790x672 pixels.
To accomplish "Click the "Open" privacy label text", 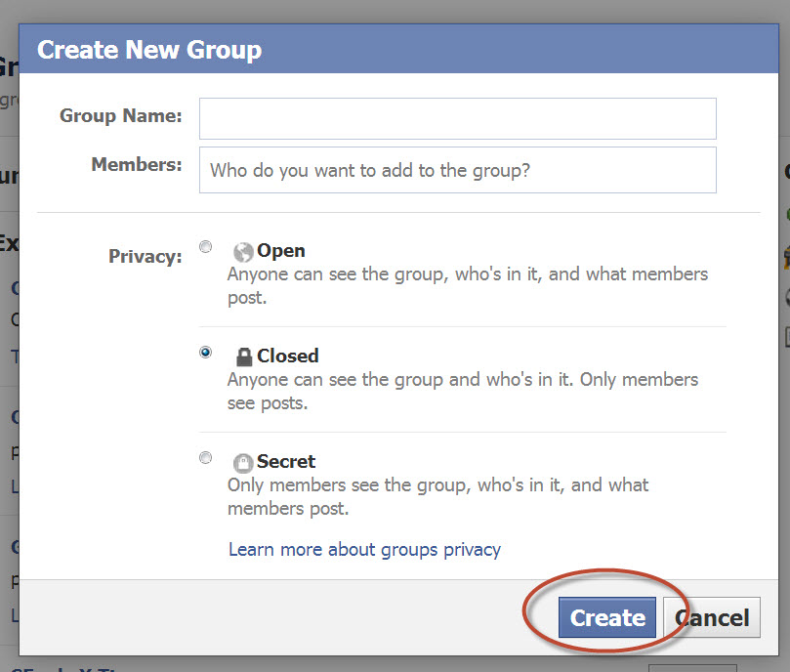I will [x=280, y=250].
